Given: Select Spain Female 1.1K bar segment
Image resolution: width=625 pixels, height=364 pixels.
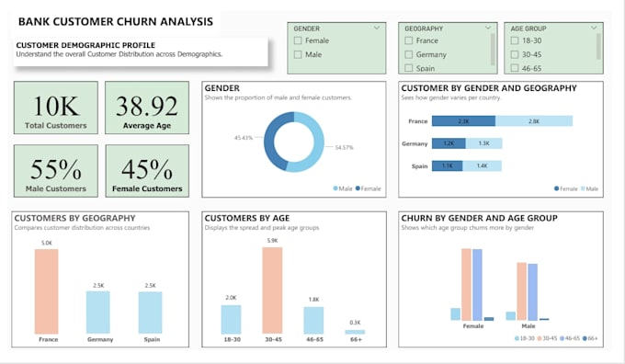Looking at the screenshot, I should 448,165.
